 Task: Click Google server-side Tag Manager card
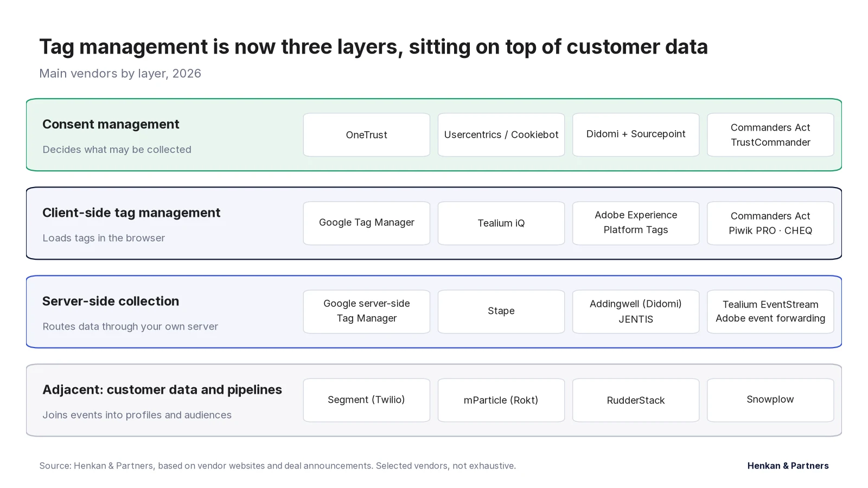coord(367,312)
